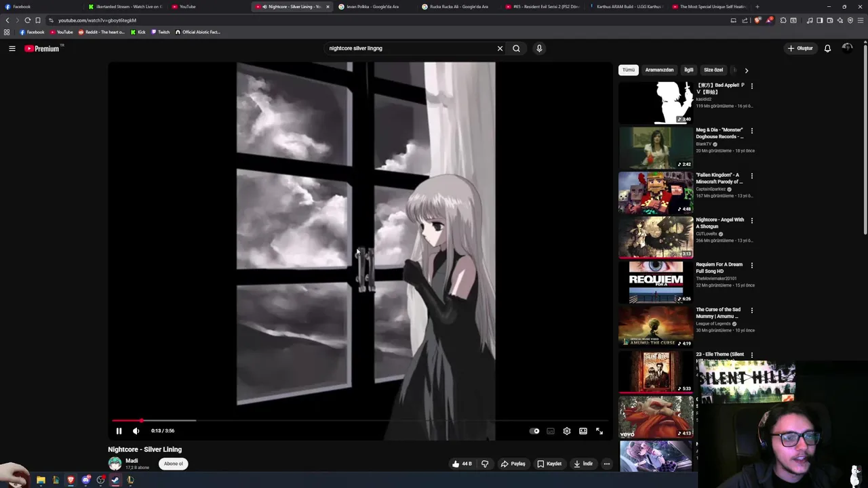Dislike the video with the thumbs-down
The height and width of the screenshot is (488, 868).
tap(485, 464)
